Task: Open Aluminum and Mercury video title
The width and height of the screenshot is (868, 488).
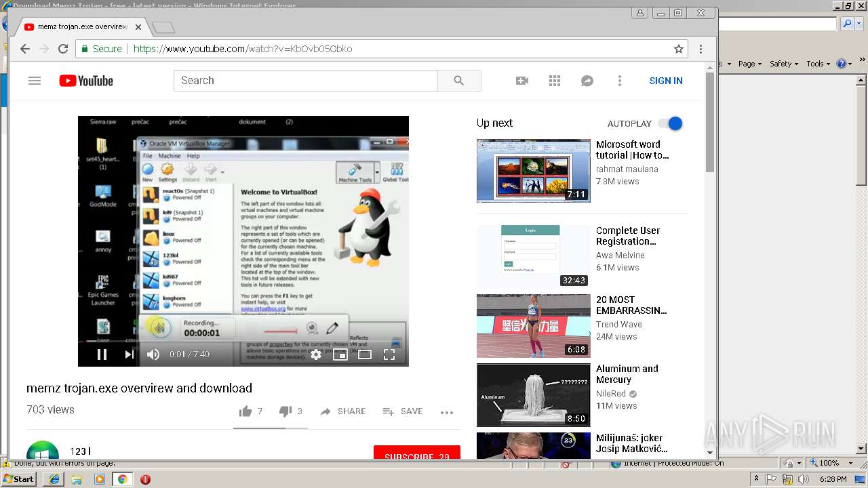Action: 627,374
